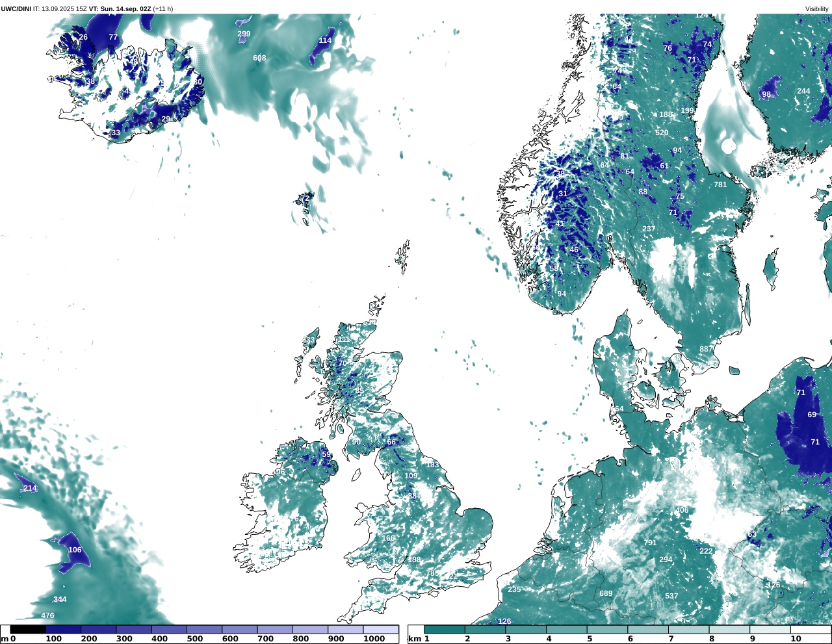Click the value 106 on the Atlantic fog patch
Viewport: 832px width, 644px height.
75,550
